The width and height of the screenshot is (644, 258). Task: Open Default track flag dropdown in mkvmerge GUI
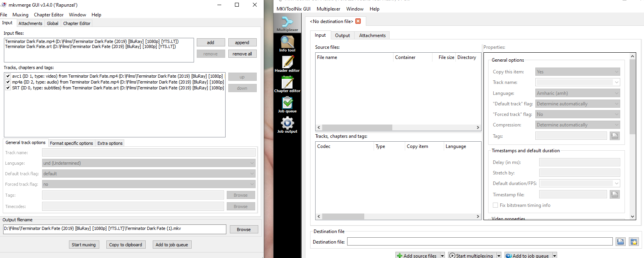click(149, 174)
